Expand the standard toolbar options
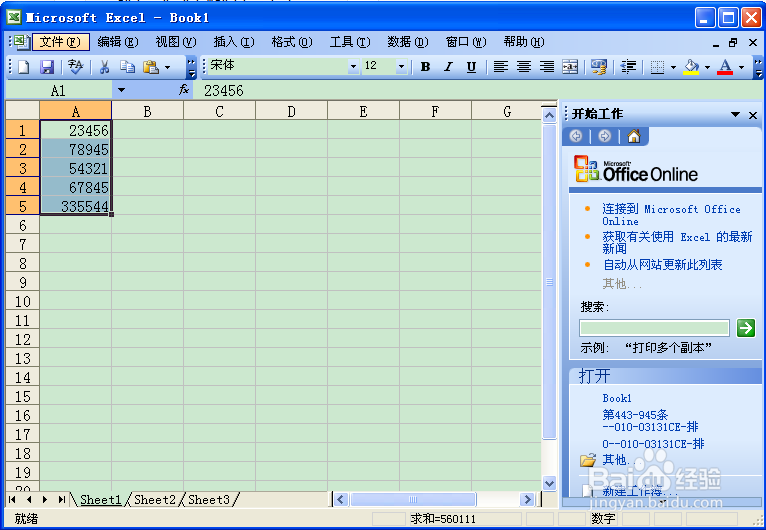 (x=192, y=67)
